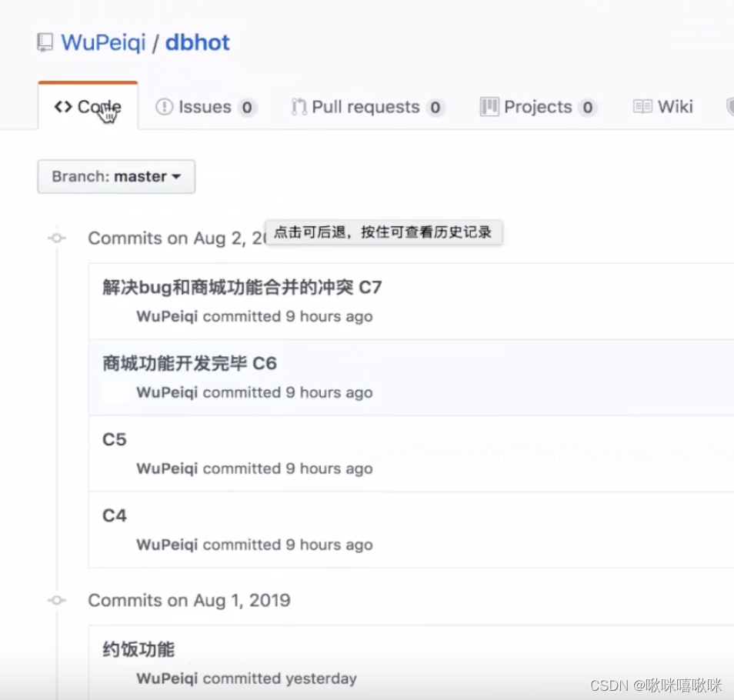This screenshot has height=700, width=734.
Task: Open commit 解决bug和商城功能合并的冲突 C7
Action: coord(242,287)
